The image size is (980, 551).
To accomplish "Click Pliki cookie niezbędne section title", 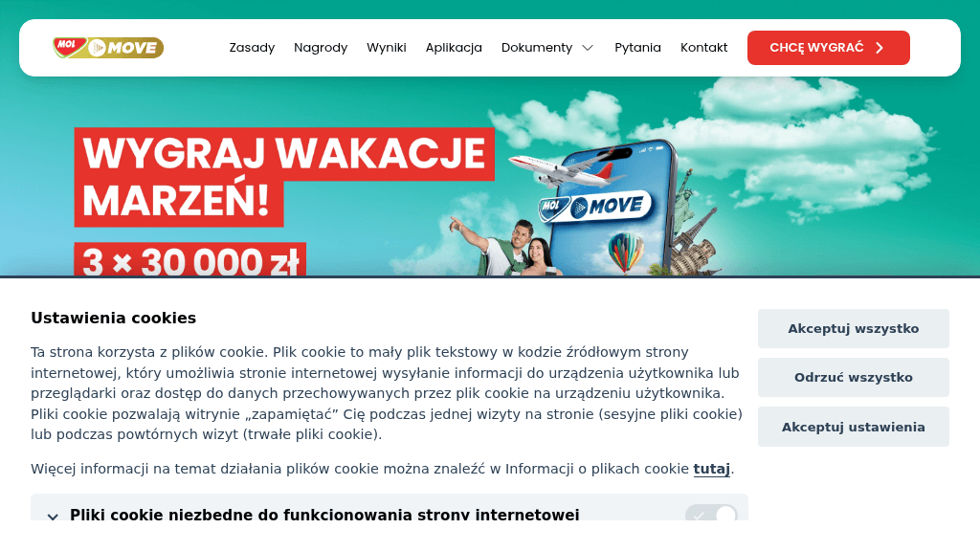I will click(x=324, y=514).
